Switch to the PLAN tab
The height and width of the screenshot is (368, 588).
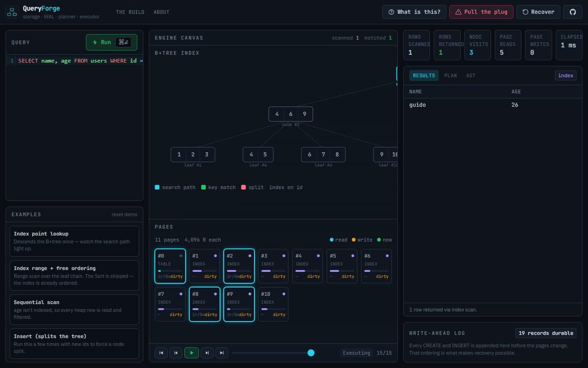451,75
